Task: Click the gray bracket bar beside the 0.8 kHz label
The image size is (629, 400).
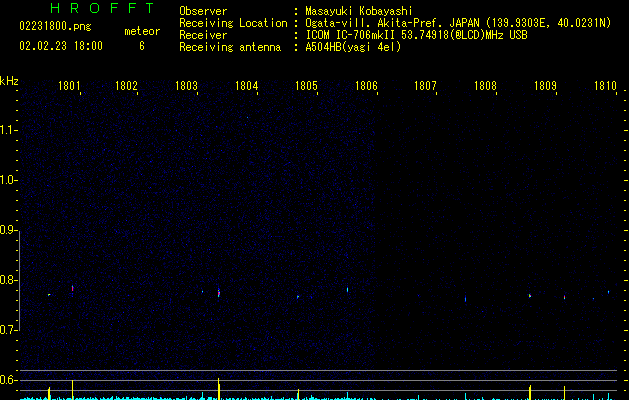Action: point(19,280)
